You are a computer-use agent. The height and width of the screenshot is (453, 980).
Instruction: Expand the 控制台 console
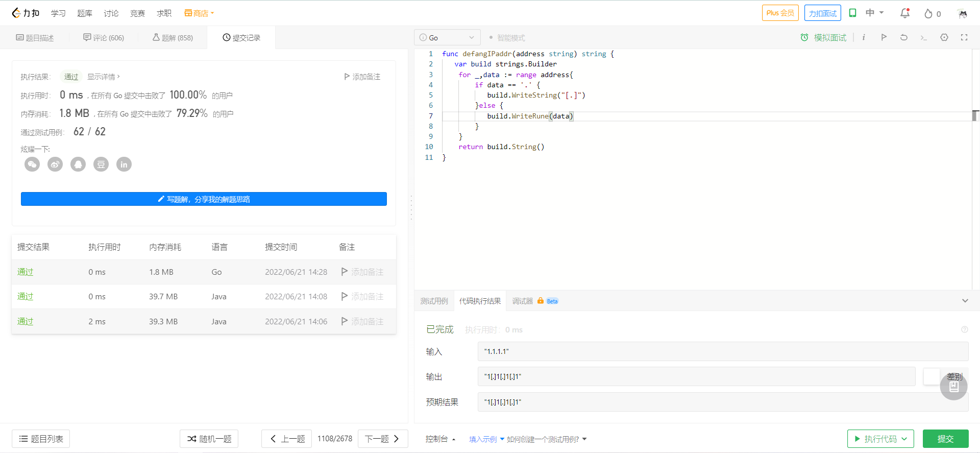440,439
